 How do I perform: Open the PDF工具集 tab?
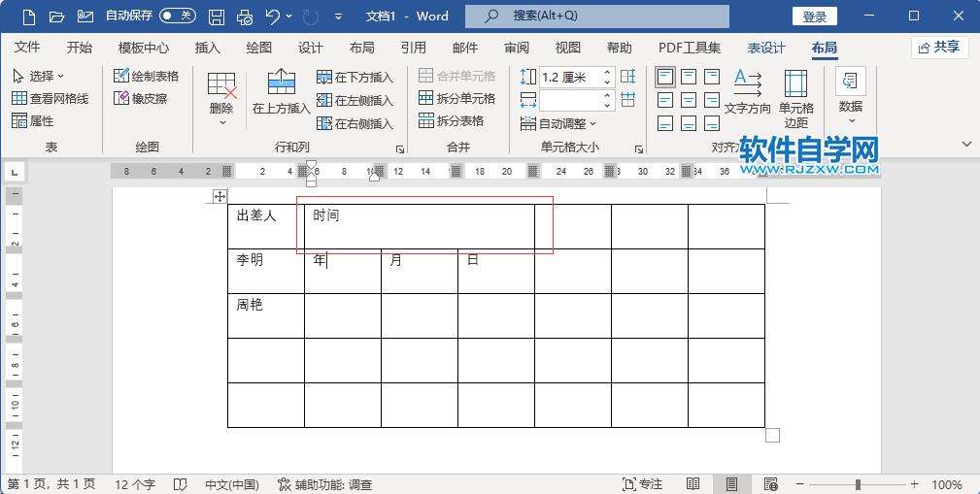[x=690, y=48]
